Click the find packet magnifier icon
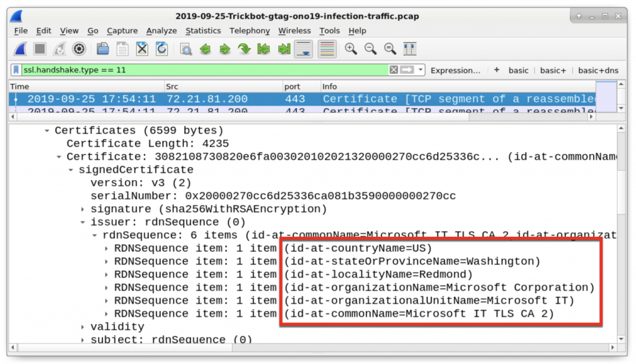This screenshot has width=636, height=364. [x=186, y=50]
